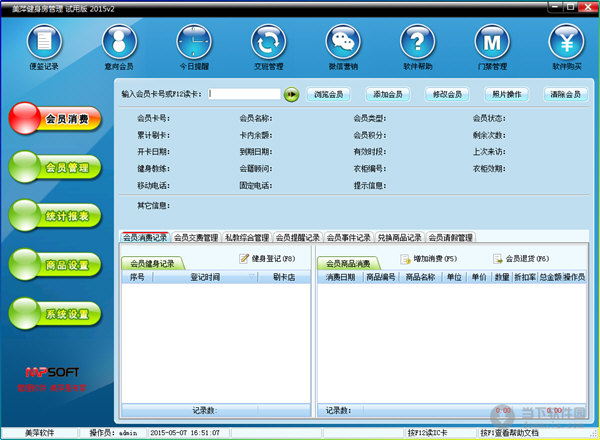Click the 美萍软件 status bar entry
The height and width of the screenshot is (440, 600).
39,433
